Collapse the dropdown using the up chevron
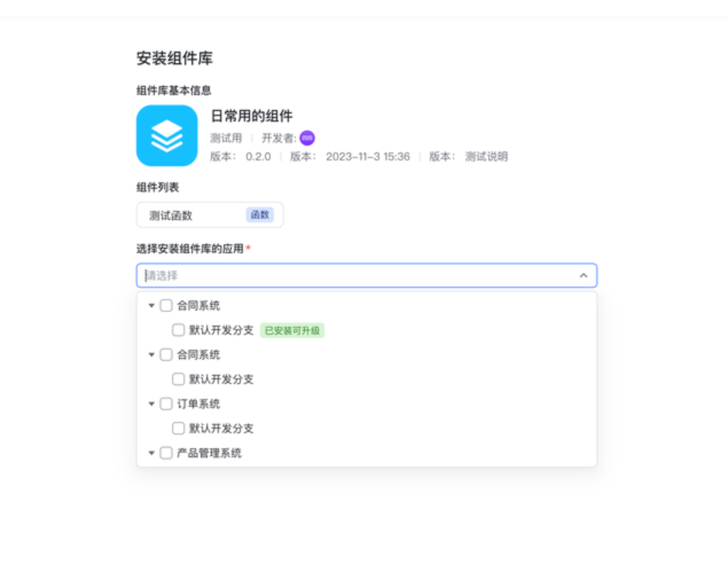This screenshot has width=728, height=564. pyautogui.click(x=584, y=276)
